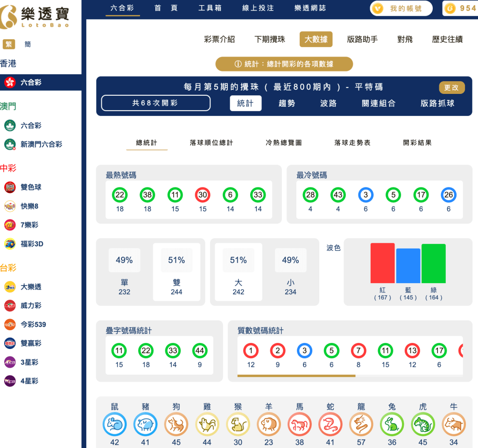Expand the 共68次開彩 draw selector
Image resolution: width=478 pixels, height=448 pixels.
click(x=155, y=103)
